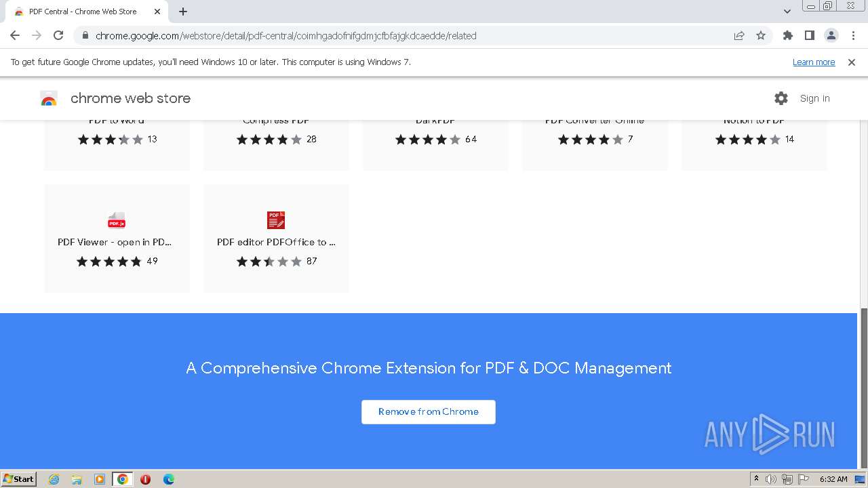Dismiss the Chrome update notification bar
Image resolution: width=868 pixels, height=488 pixels.
(852, 62)
